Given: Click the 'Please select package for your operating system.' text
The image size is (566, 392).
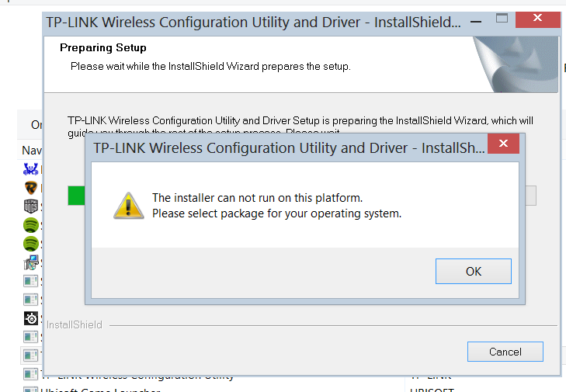Looking at the screenshot, I should coord(276,213).
